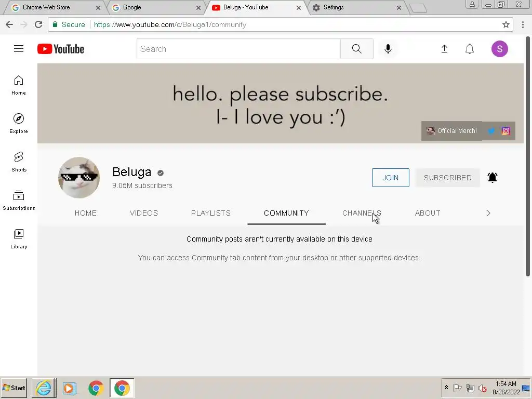Viewport: 532px width, 399px height.
Task: Open the YouTube hamburger guide menu
Action: click(19, 49)
